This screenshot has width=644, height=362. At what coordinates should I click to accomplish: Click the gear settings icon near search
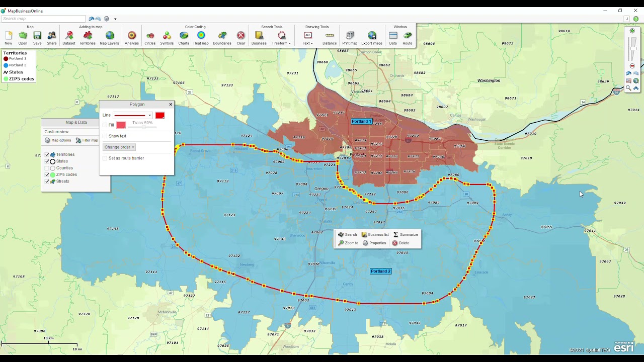107,19
